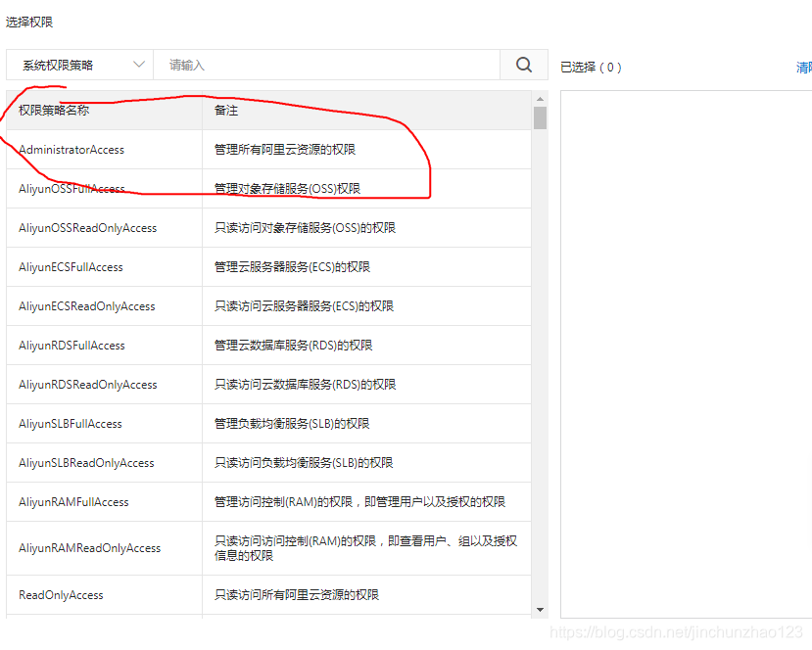Click note 管理对象存储服务(OSS)权限

(x=287, y=188)
